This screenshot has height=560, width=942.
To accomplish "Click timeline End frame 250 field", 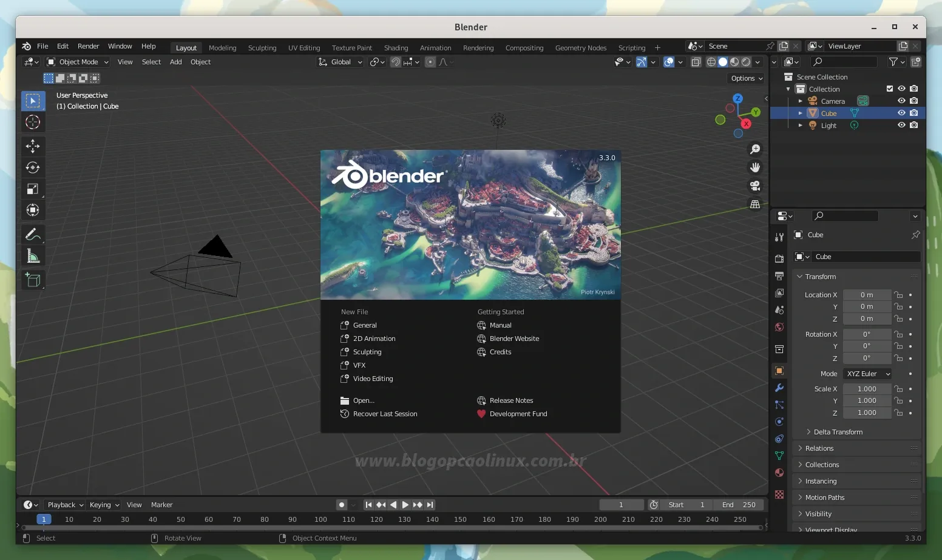I will pyautogui.click(x=739, y=505).
